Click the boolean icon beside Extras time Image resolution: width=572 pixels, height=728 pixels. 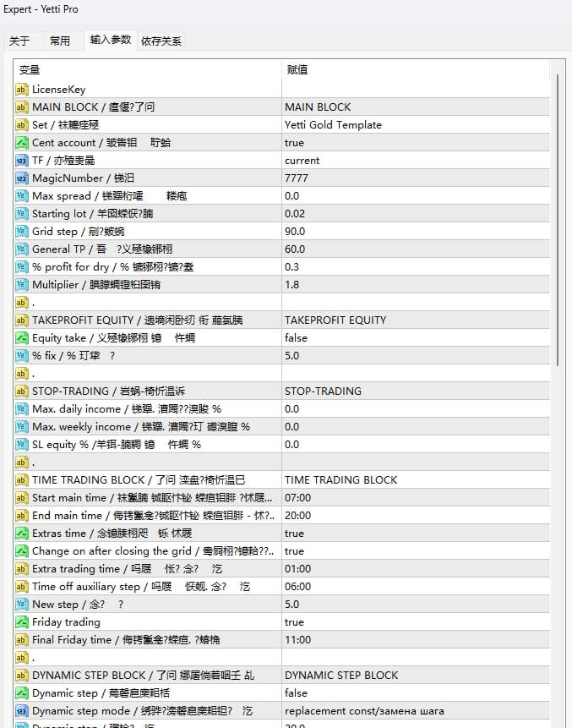click(22, 534)
